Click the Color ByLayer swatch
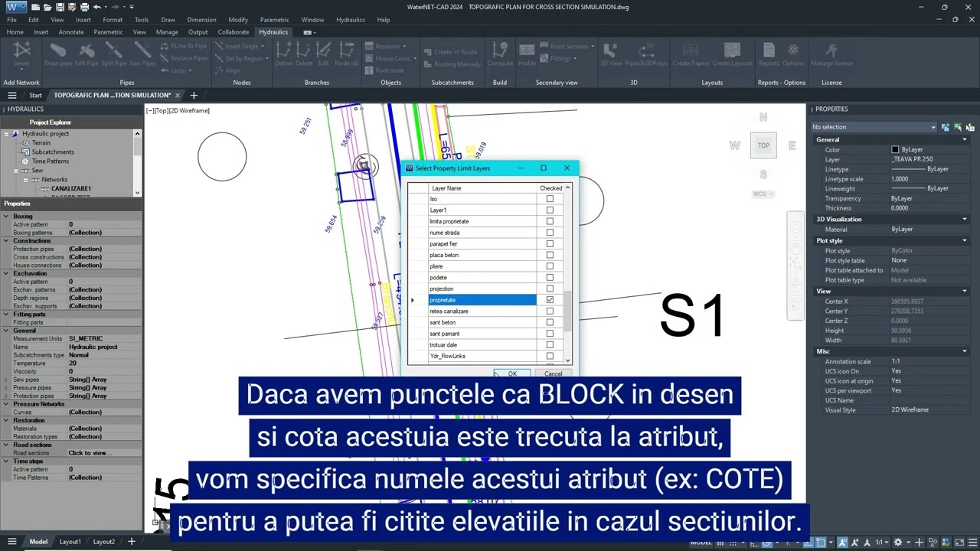This screenshot has height=551, width=980. coord(895,150)
